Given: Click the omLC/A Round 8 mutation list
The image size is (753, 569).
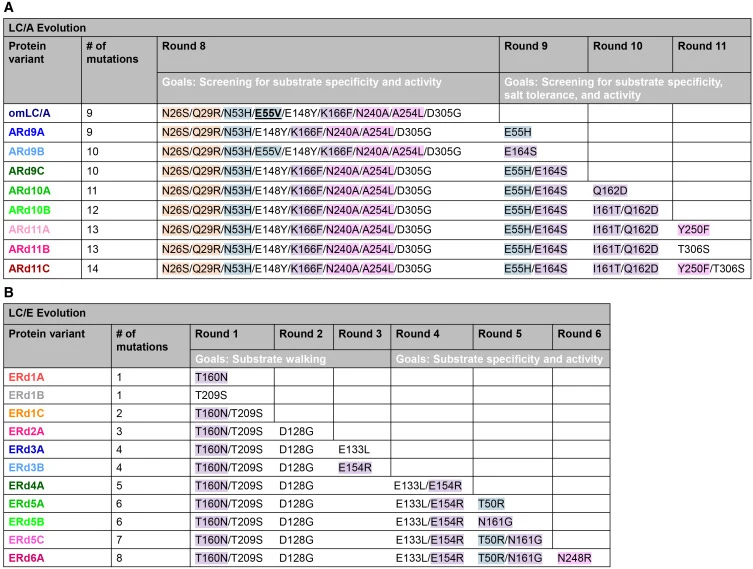Looking at the screenshot, I should pyautogui.click(x=311, y=113).
